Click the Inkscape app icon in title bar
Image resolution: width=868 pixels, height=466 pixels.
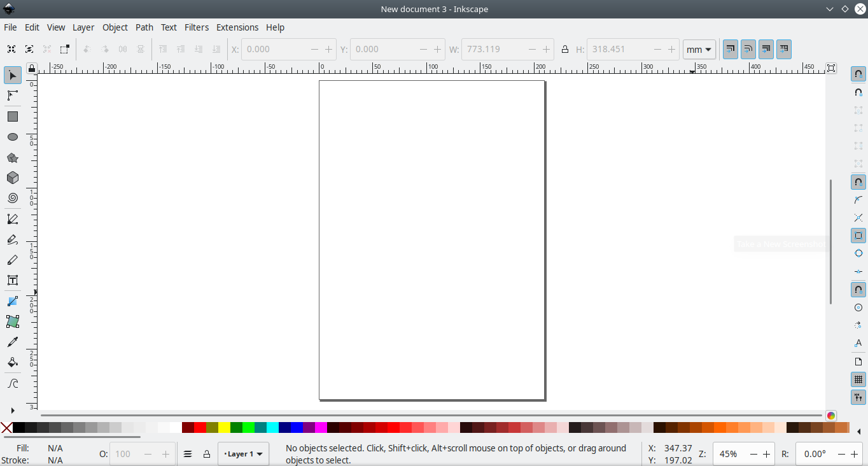pyautogui.click(x=9, y=9)
